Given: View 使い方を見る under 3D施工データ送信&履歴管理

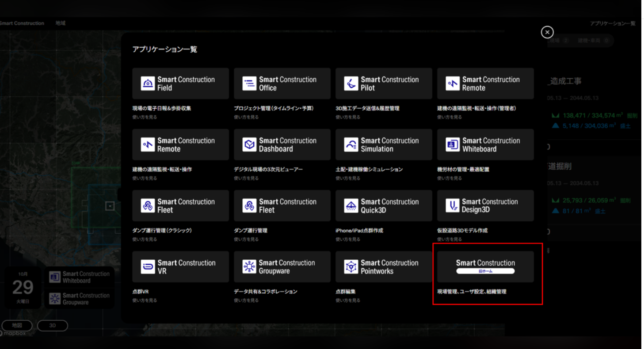Looking at the screenshot, I should 348,118.
